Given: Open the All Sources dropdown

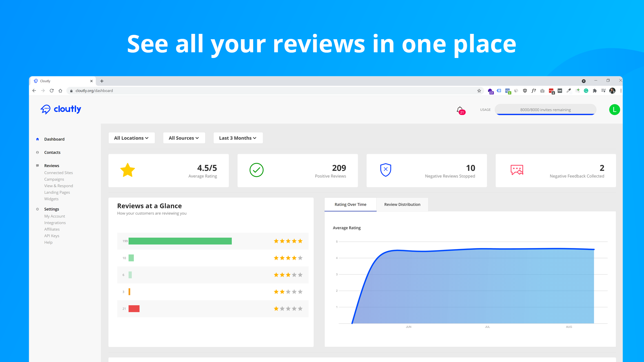Looking at the screenshot, I should tap(184, 138).
